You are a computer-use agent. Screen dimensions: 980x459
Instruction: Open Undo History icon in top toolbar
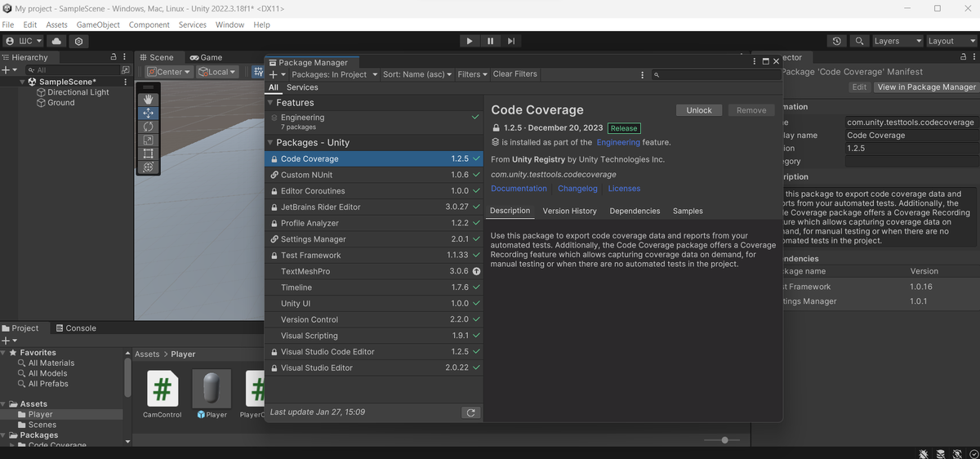coord(836,41)
